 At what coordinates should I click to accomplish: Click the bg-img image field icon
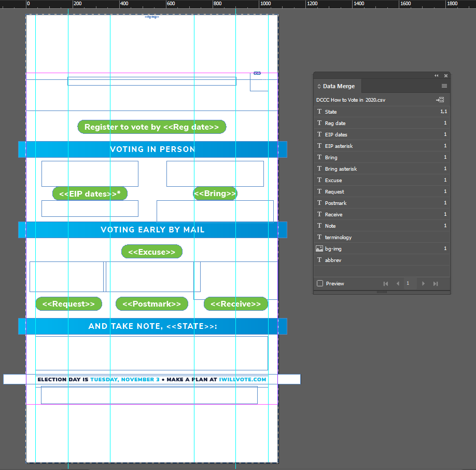point(319,248)
